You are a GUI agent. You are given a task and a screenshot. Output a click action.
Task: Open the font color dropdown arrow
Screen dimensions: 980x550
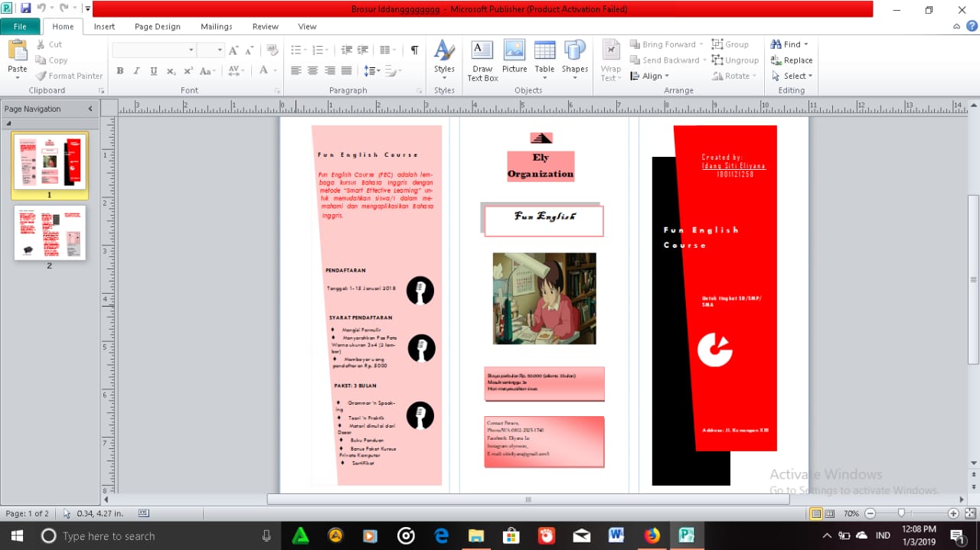click(x=275, y=70)
